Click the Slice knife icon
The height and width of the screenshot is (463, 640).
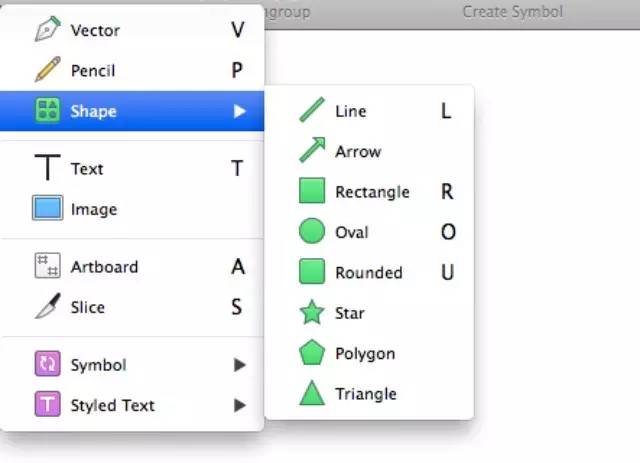47,307
